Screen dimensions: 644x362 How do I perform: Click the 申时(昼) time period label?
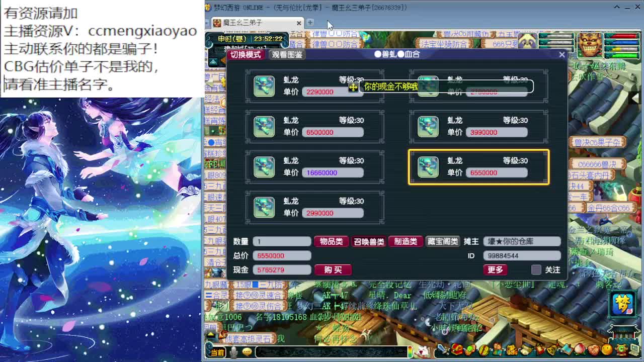[x=232, y=39]
